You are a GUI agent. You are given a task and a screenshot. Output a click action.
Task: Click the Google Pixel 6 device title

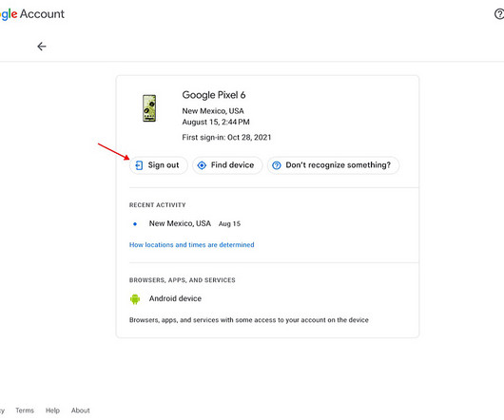click(x=214, y=95)
